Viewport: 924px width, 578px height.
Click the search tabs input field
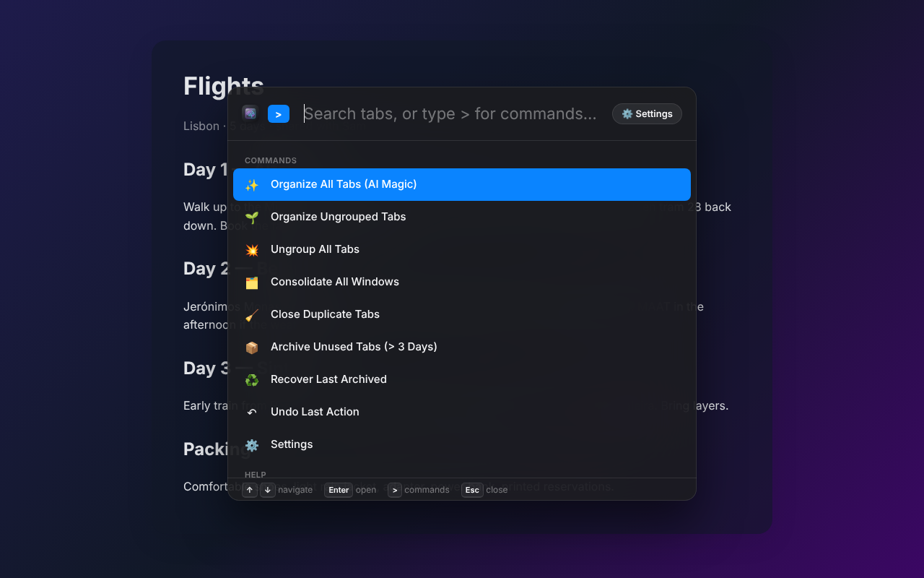[x=453, y=113]
